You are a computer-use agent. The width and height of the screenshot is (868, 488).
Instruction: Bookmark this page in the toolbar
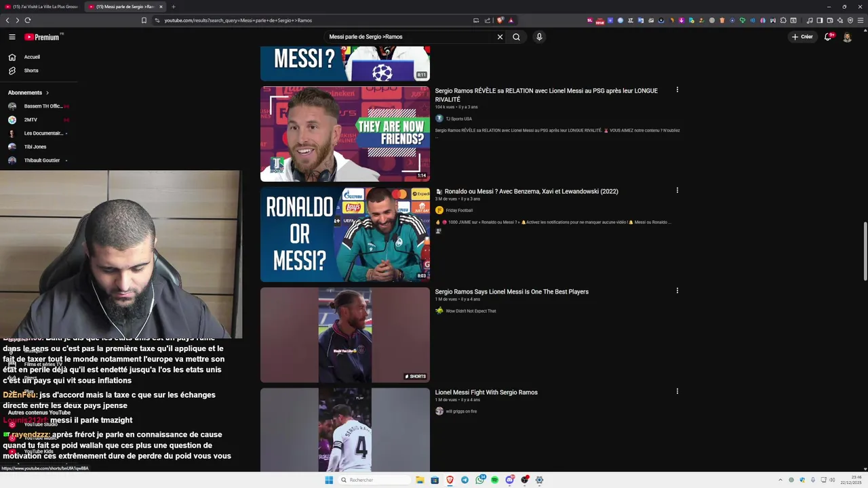[144, 20]
